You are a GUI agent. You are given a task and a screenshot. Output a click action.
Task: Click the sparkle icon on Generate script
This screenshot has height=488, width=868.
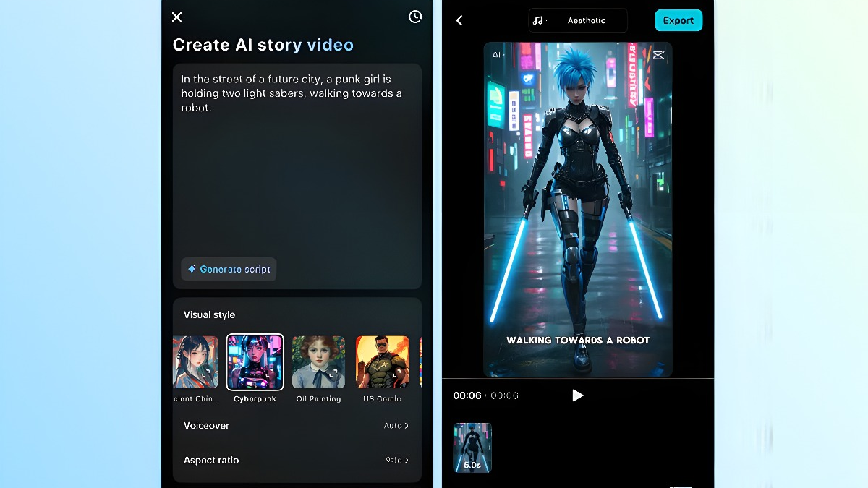tap(192, 269)
